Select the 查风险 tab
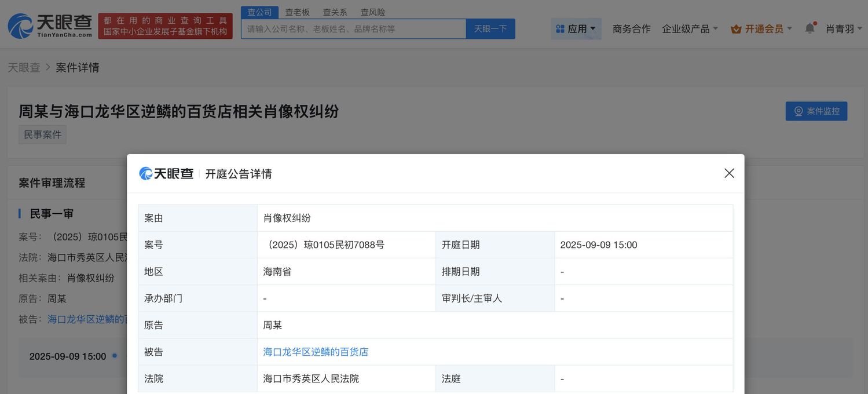The height and width of the screenshot is (394, 868). (x=373, y=12)
